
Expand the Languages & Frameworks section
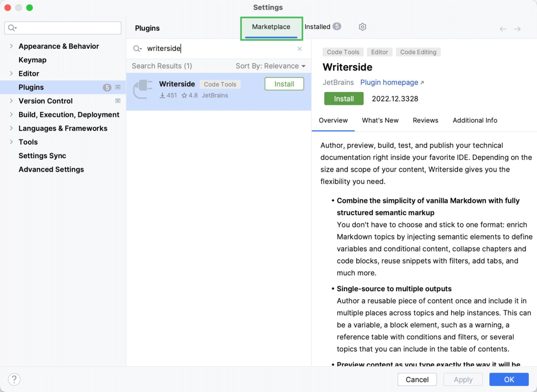coord(11,128)
